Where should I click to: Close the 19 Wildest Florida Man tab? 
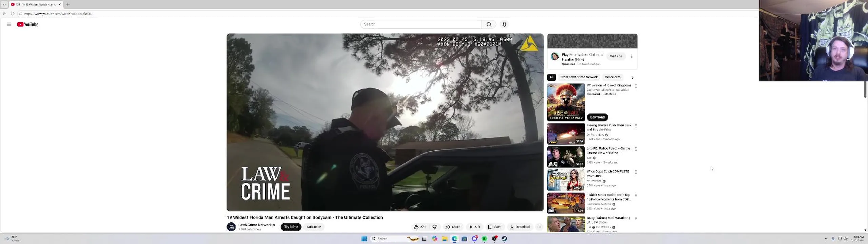pos(60,4)
